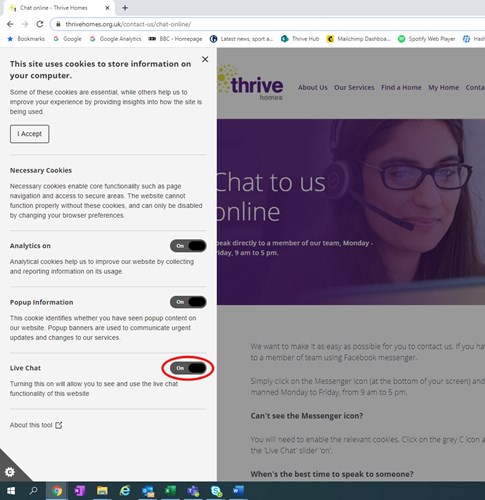The height and width of the screenshot is (500, 485).
Task: Go back using the browser back arrow
Action: coord(10,24)
